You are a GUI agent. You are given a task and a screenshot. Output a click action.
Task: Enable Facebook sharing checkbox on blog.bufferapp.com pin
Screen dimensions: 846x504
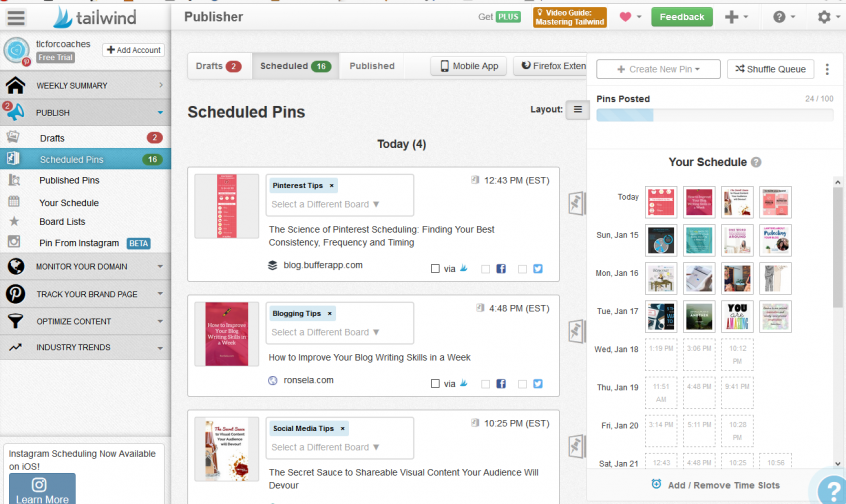pyautogui.click(x=486, y=269)
